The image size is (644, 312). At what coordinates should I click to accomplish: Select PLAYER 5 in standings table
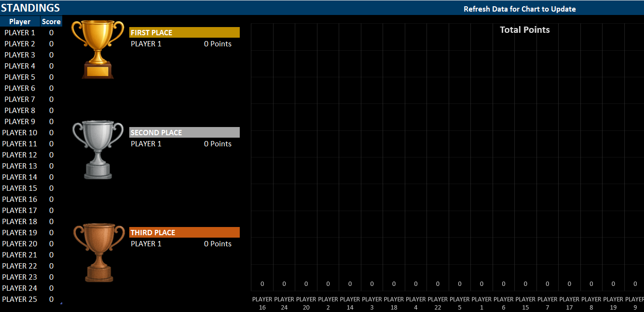(20, 77)
